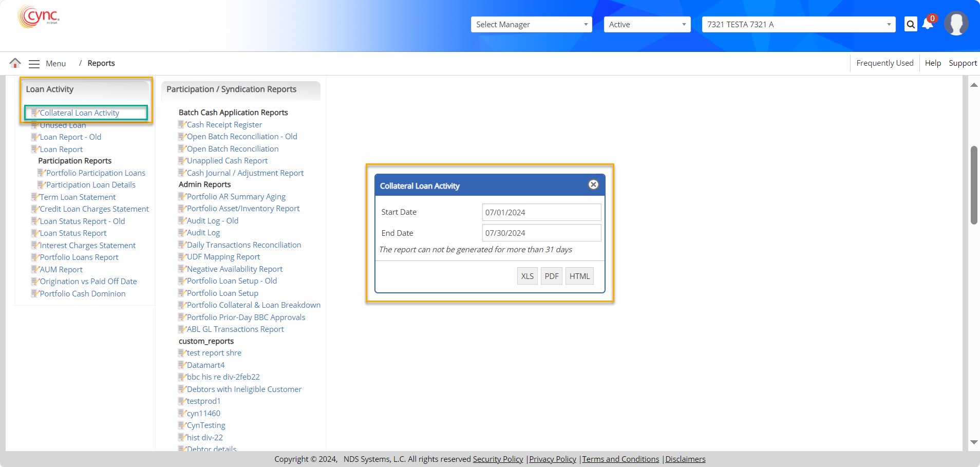This screenshot has width=980, height=467.
Task: Open the Help menu item
Action: 933,63
